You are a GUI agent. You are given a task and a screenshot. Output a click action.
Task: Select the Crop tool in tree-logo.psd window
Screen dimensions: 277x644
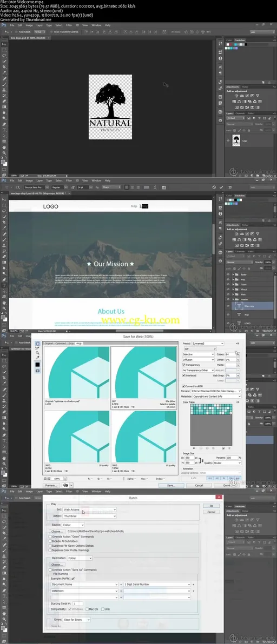point(4,67)
